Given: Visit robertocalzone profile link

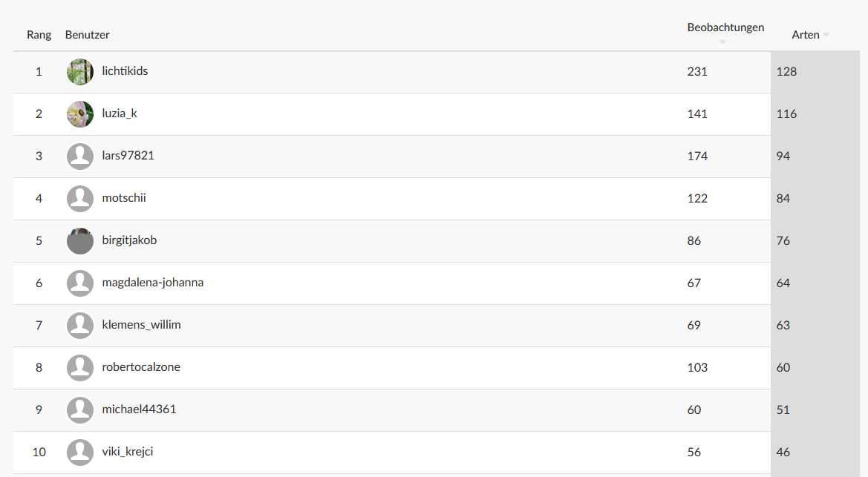Looking at the screenshot, I should [141, 367].
